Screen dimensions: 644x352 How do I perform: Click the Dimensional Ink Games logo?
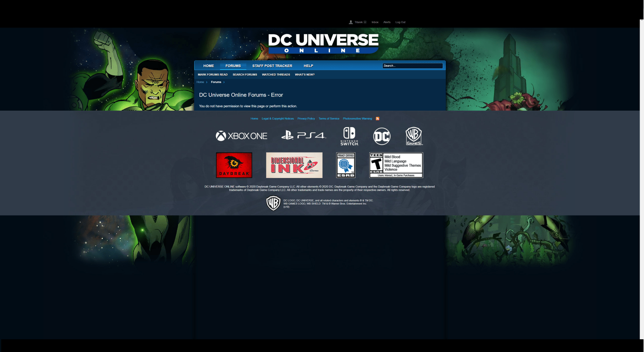pyautogui.click(x=294, y=165)
